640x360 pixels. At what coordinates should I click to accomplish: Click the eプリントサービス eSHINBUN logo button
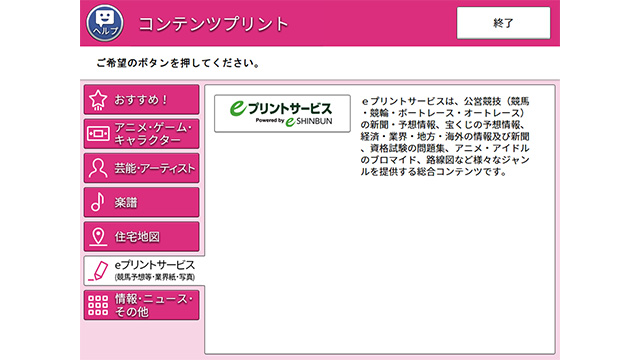pyautogui.click(x=282, y=113)
